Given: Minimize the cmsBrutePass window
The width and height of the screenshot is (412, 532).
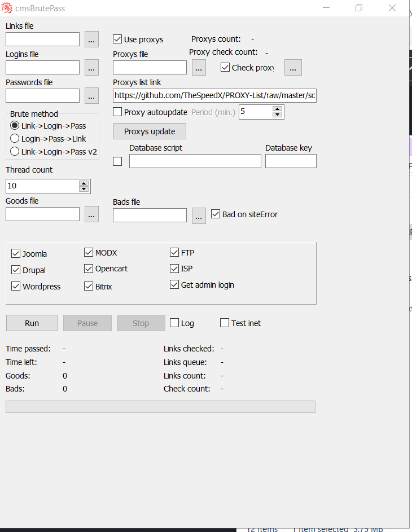Looking at the screenshot, I should [x=326, y=8].
